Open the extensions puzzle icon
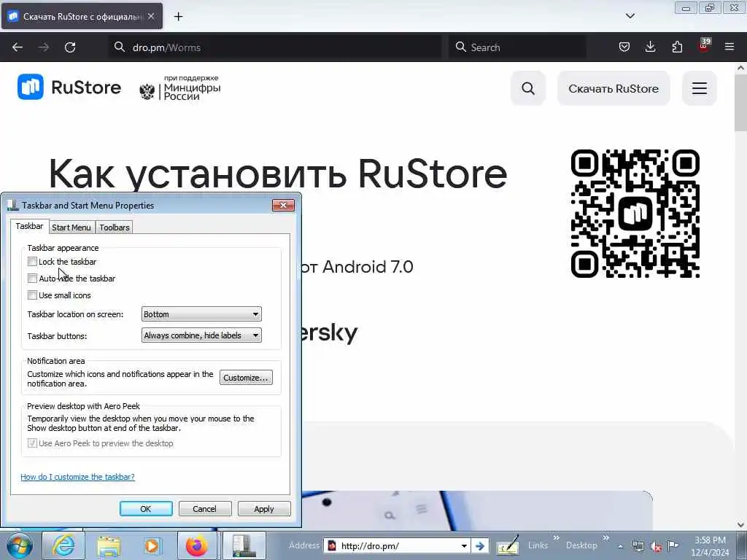This screenshot has height=560, width=747. (x=677, y=47)
